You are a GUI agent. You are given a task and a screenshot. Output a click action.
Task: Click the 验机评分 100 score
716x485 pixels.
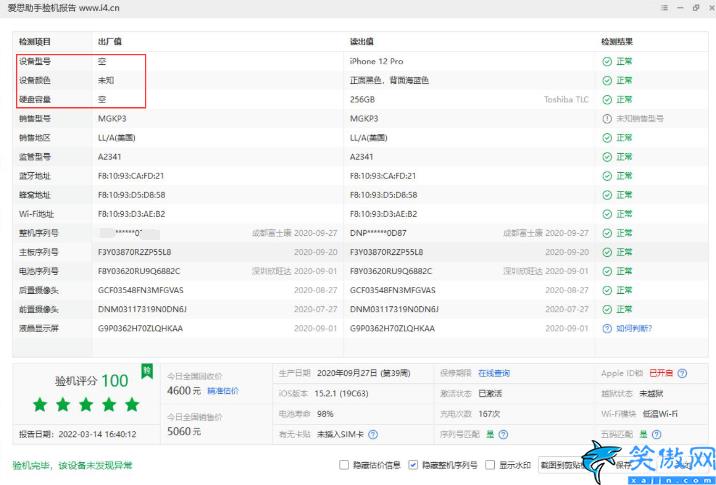(x=92, y=381)
